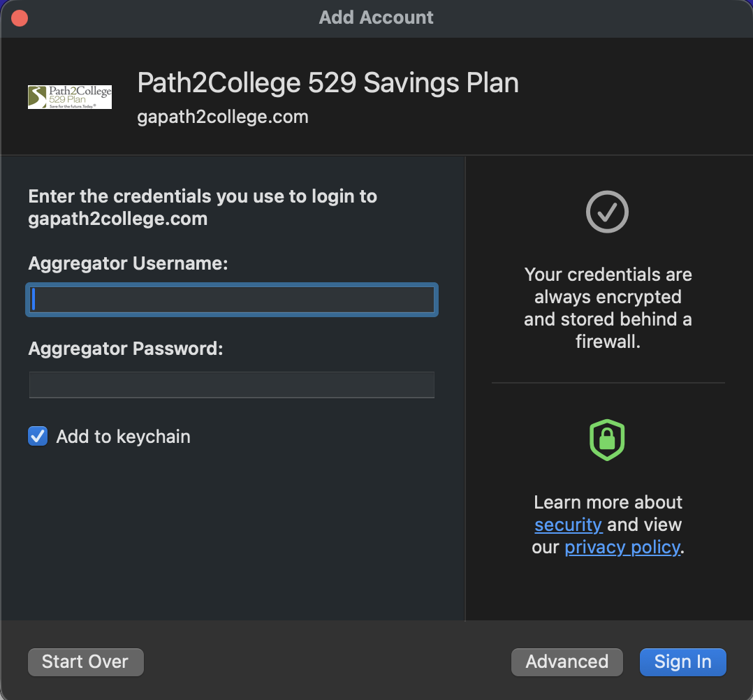Click the green lock shield icon
This screenshot has height=700, width=753.
[607, 440]
